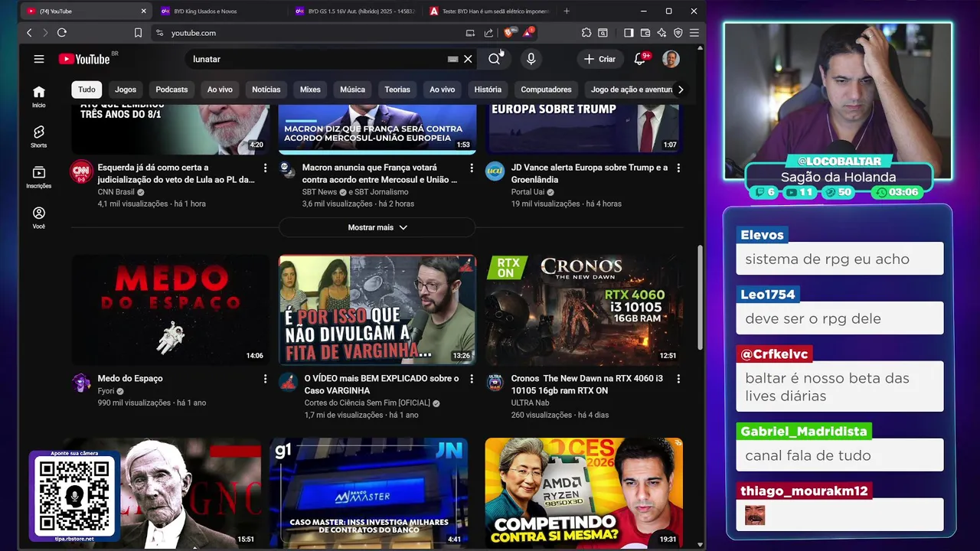This screenshot has height=551, width=980.
Task: Open options menu for Medo do Espaço
Action: [266, 379]
